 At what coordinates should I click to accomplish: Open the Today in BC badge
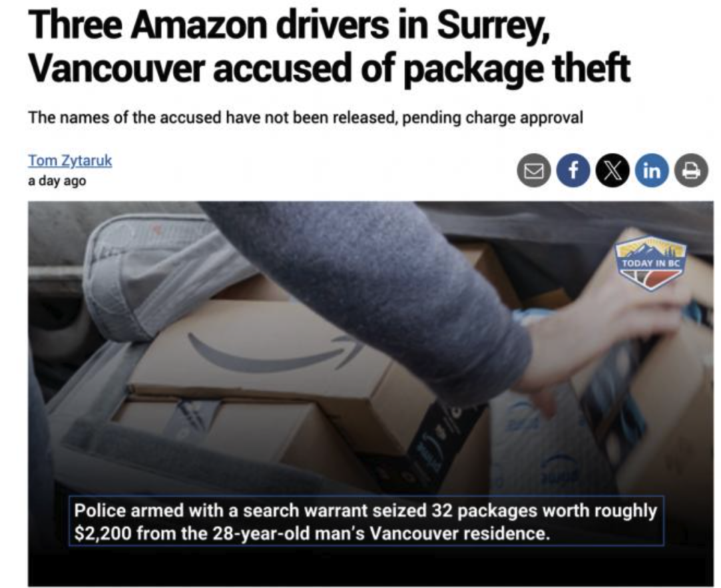651,262
